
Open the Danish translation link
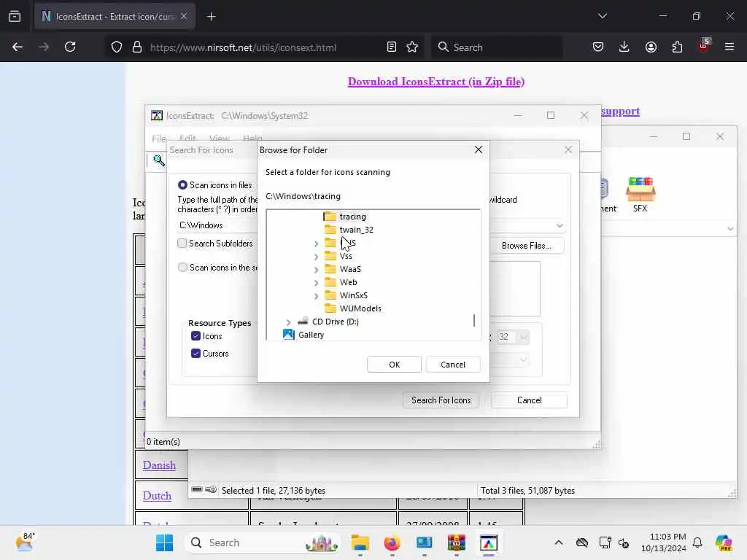pyautogui.click(x=159, y=465)
